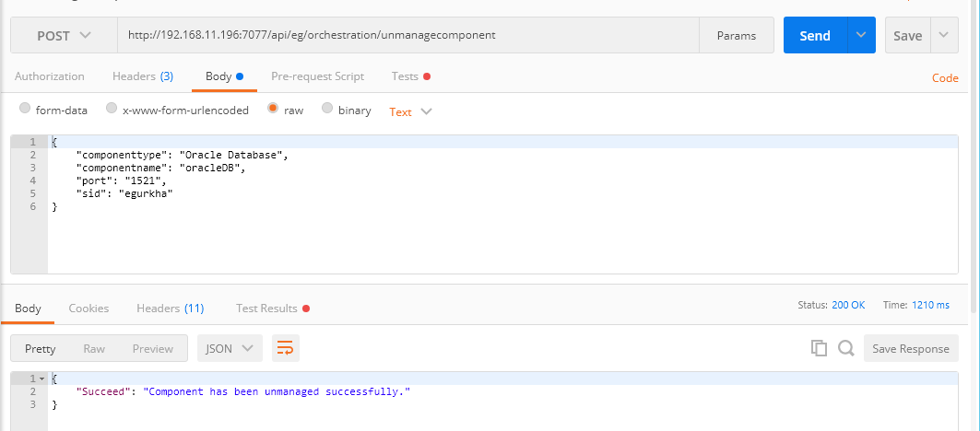Open the POST method dropdown
This screenshot has height=431, width=980.
coord(64,36)
